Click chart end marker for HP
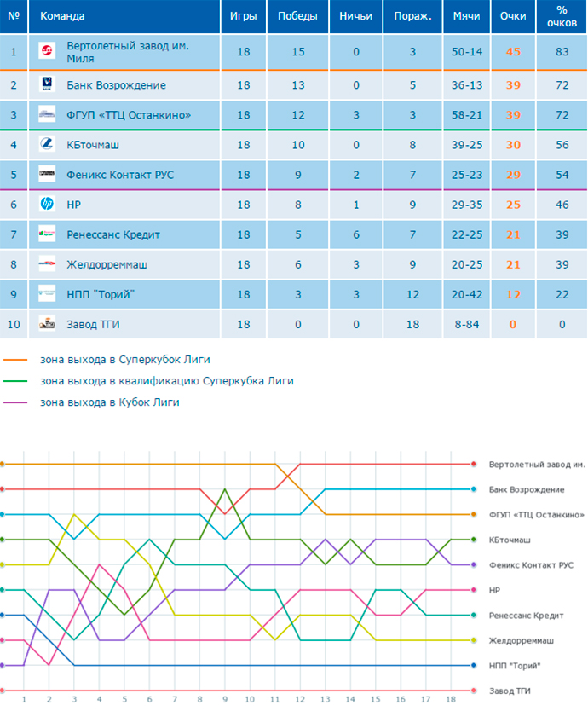 tap(474, 590)
